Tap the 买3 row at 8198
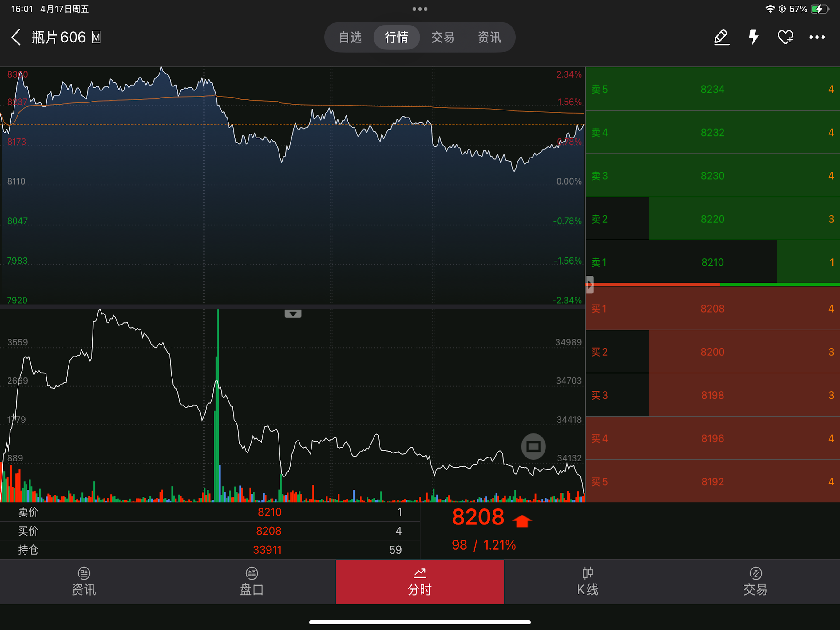This screenshot has width=840, height=630. [x=713, y=395]
